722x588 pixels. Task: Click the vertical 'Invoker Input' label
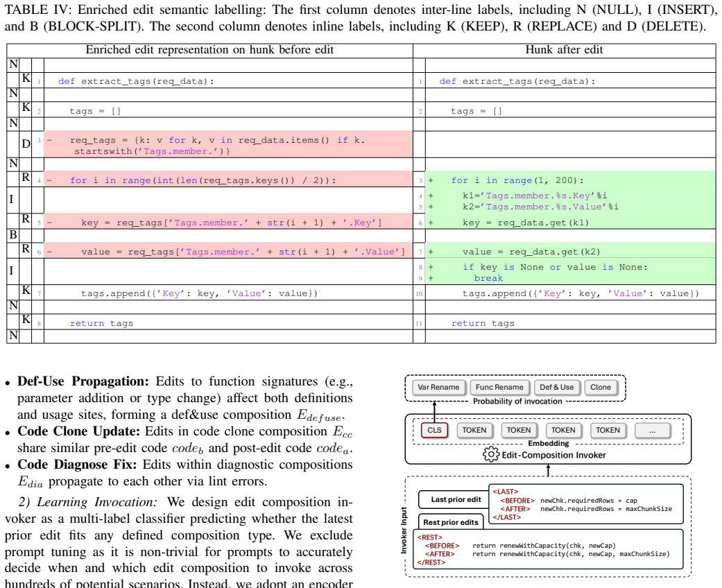pos(404,530)
